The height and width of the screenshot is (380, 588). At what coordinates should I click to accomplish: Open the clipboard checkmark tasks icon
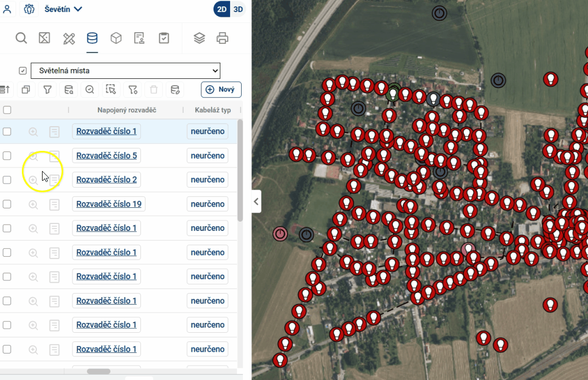click(164, 38)
